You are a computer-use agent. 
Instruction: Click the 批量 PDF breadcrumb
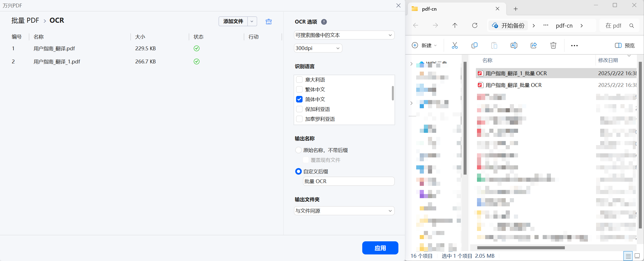25,20
